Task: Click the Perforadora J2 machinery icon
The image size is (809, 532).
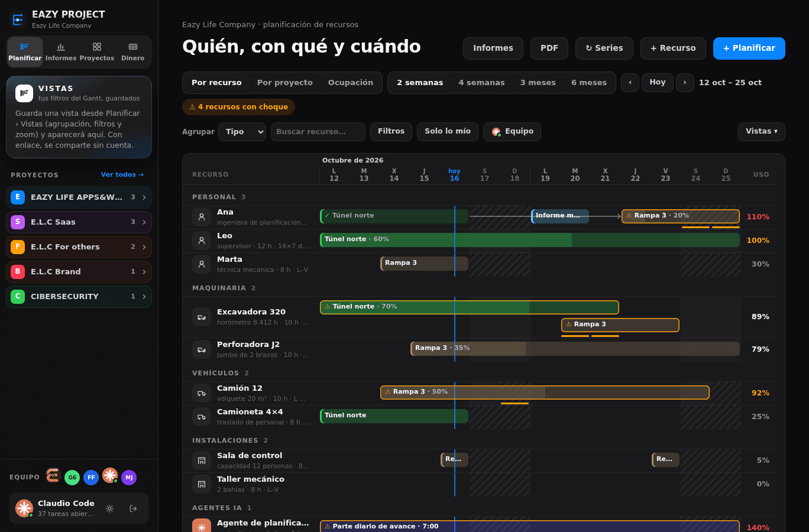Action: tap(202, 349)
